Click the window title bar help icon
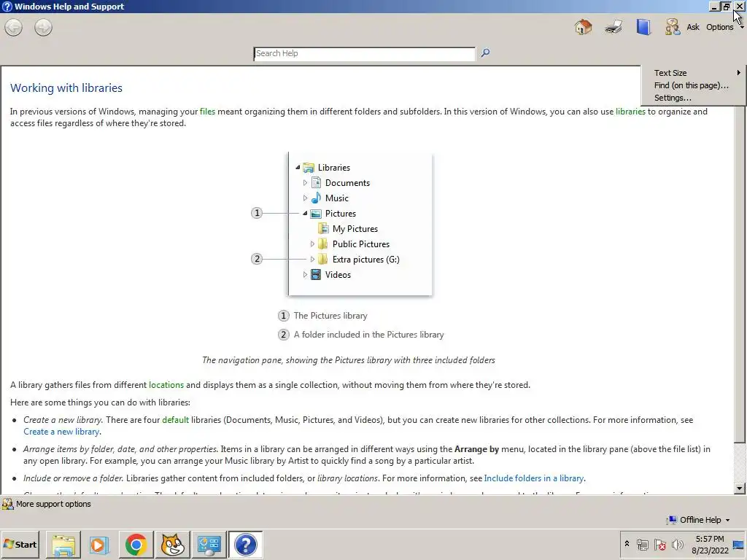Image resolution: width=747 pixels, height=560 pixels. 7,7
